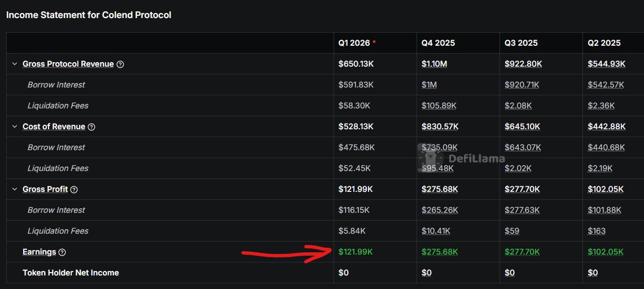The height and width of the screenshot is (289, 644).
Task: Collapse the Cost of Revenue row
Action: pyautogui.click(x=15, y=127)
